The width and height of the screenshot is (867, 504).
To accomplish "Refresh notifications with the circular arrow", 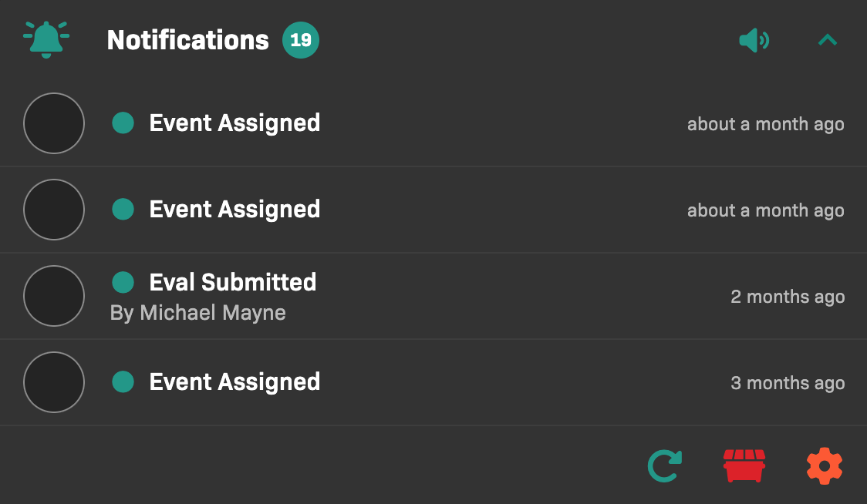I will 664,466.
